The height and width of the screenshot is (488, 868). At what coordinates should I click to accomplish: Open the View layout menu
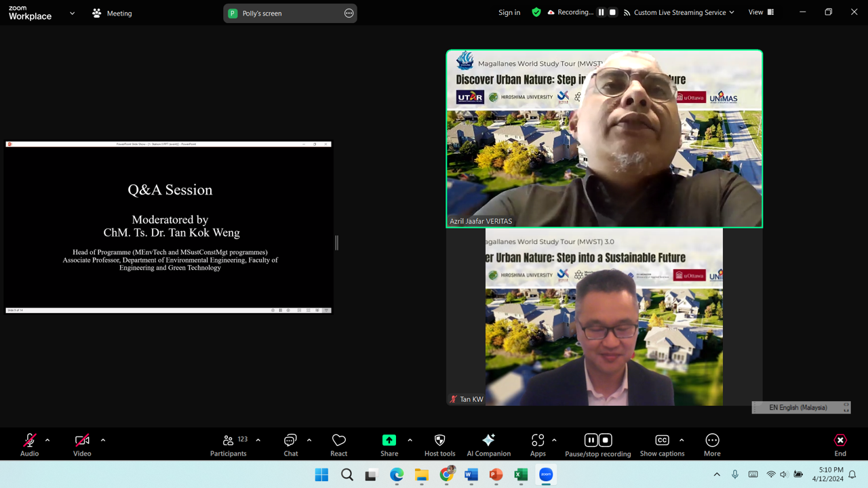(x=760, y=12)
